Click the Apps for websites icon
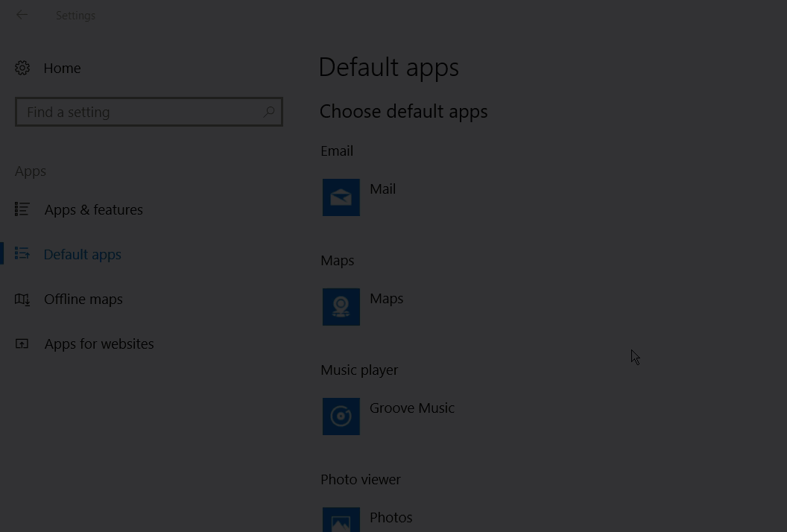The width and height of the screenshot is (787, 532). click(22, 343)
